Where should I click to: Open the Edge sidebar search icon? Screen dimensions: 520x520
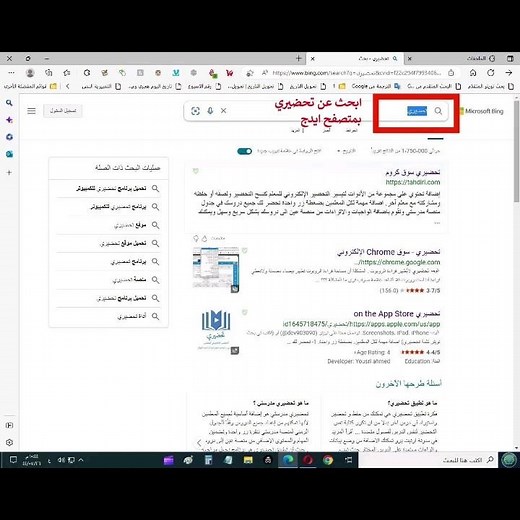tap(9, 103)
